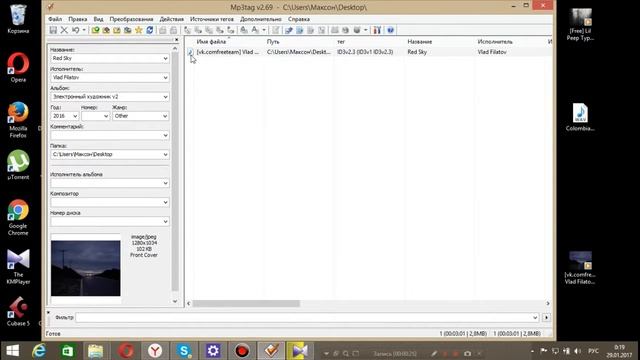Expand the Исполнитель dropdown showing Vlad Filatov

click(165, 78)
